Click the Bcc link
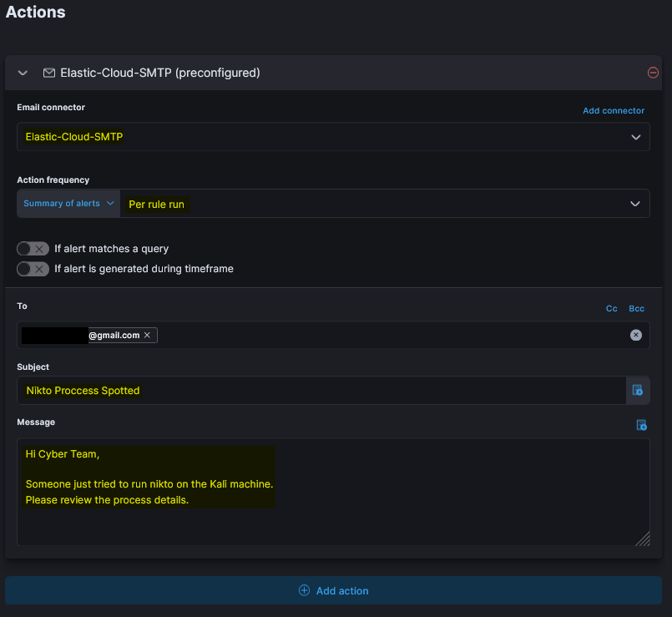The width and height of the screenshot is (672, 617). 637,308
